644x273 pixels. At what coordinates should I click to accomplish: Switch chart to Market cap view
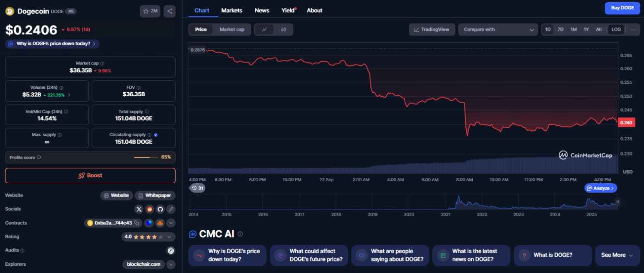tap(232, 30)
